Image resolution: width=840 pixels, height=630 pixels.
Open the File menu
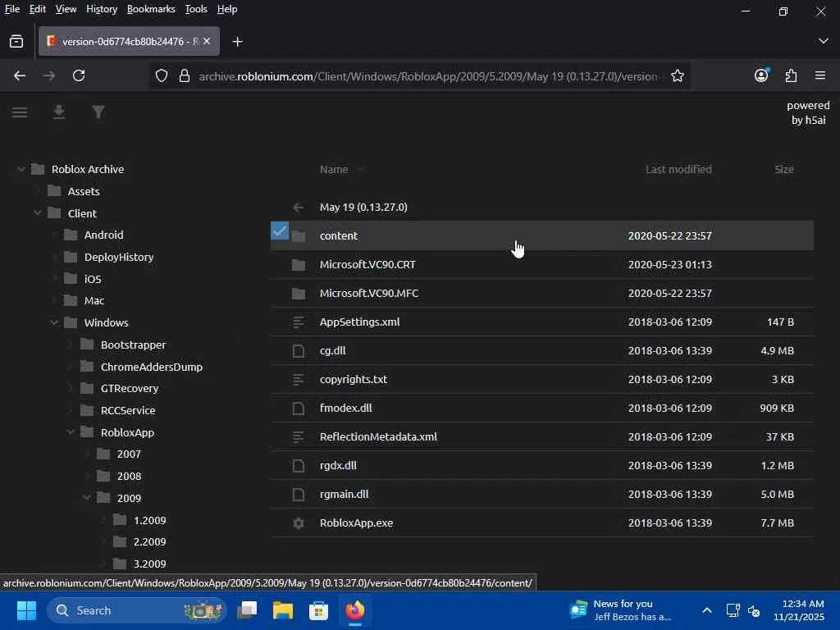tap(12, 9)
